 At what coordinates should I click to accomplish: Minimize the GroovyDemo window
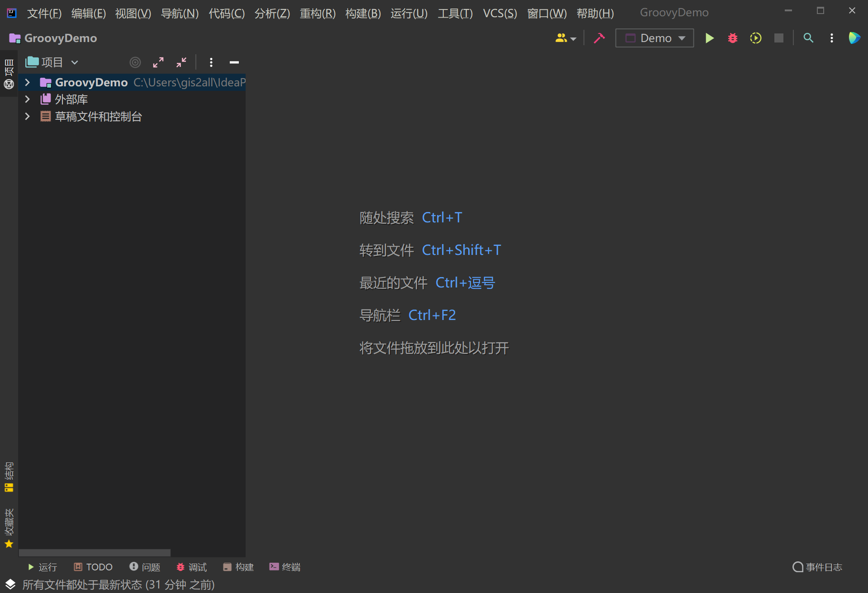[788, 10]
